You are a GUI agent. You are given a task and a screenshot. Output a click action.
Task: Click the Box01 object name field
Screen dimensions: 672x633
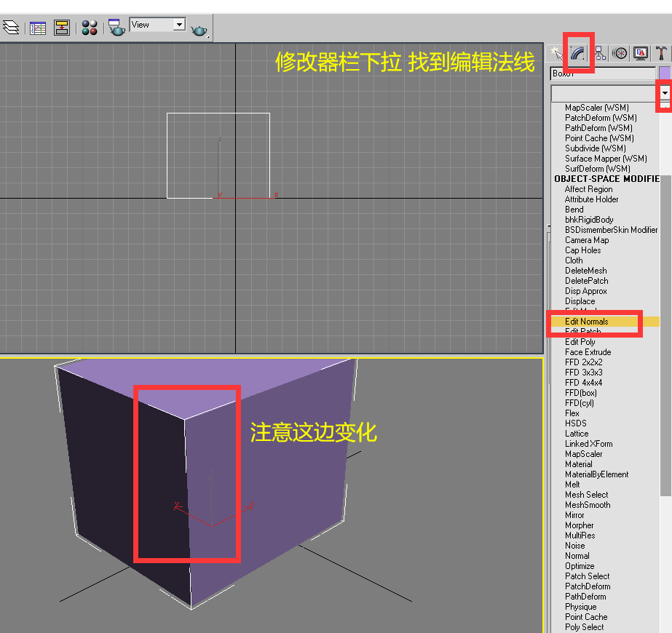tap(603, 73)
